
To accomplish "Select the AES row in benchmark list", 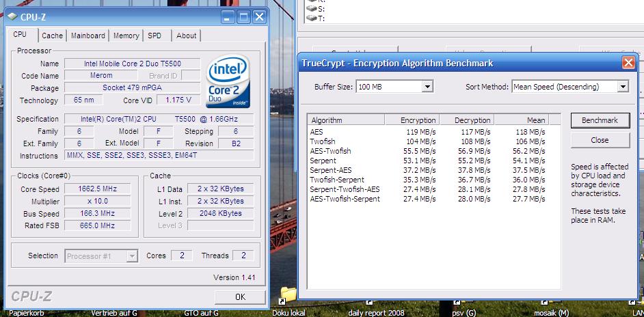I will tap(428, 132).
